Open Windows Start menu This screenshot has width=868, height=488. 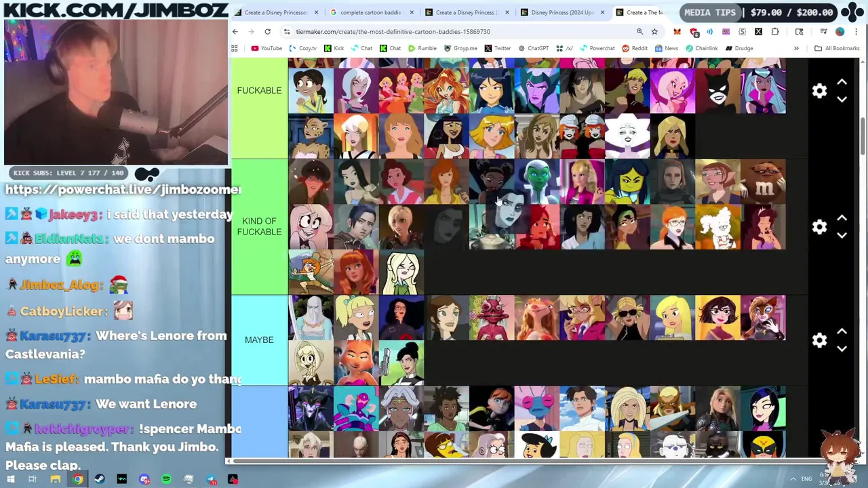pos(10,479)
